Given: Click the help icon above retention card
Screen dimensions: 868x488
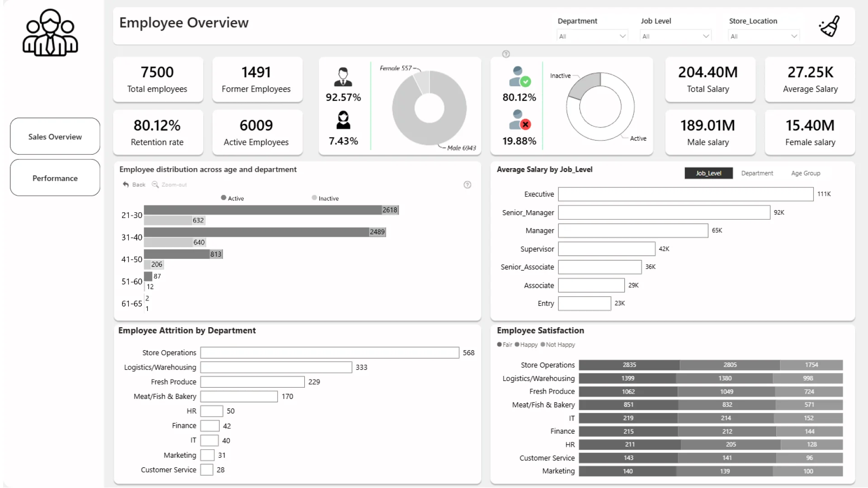Looking at the screenshot, I should click(506, 54).
